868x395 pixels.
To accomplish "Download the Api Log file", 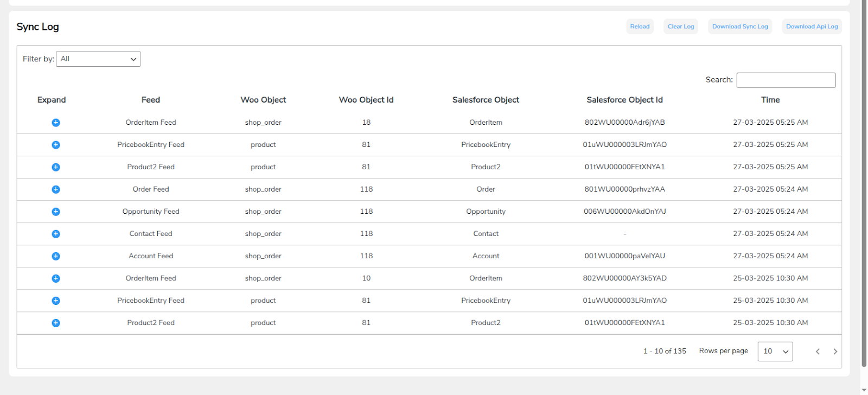I will (812, 27).
